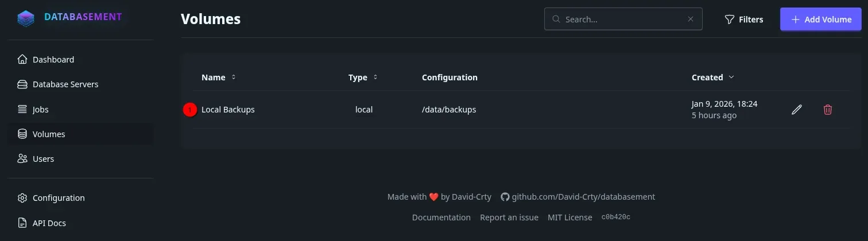Delete the Local Backups volume
The image size is (868, 241).
(827, 110)
